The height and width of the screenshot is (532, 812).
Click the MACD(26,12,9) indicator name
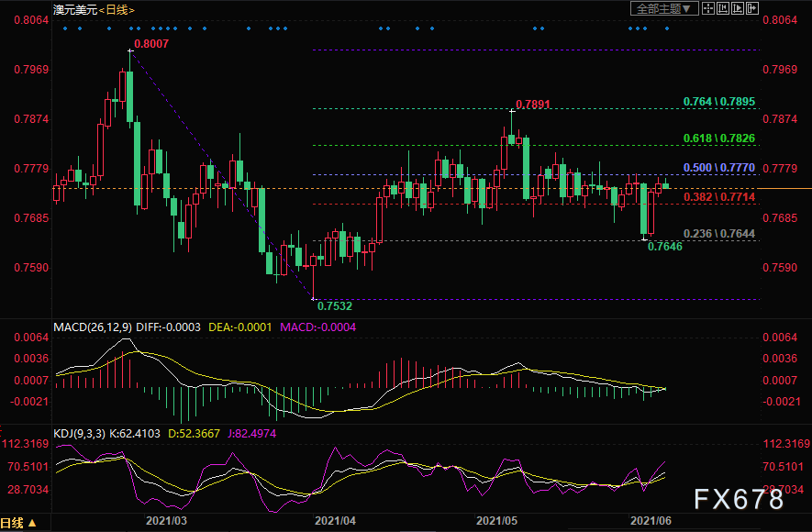(x=93, y=327)
